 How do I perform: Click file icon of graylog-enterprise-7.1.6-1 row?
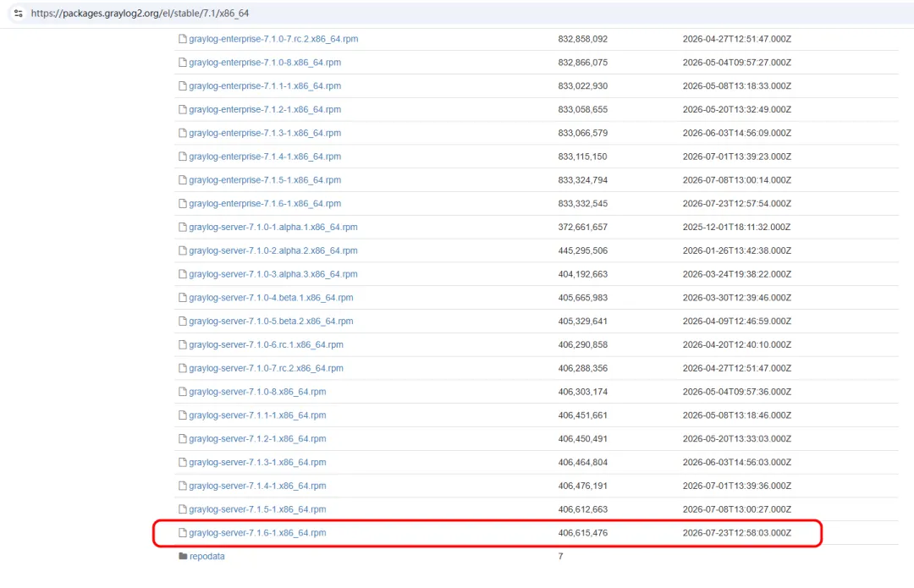tap(183, 203)
